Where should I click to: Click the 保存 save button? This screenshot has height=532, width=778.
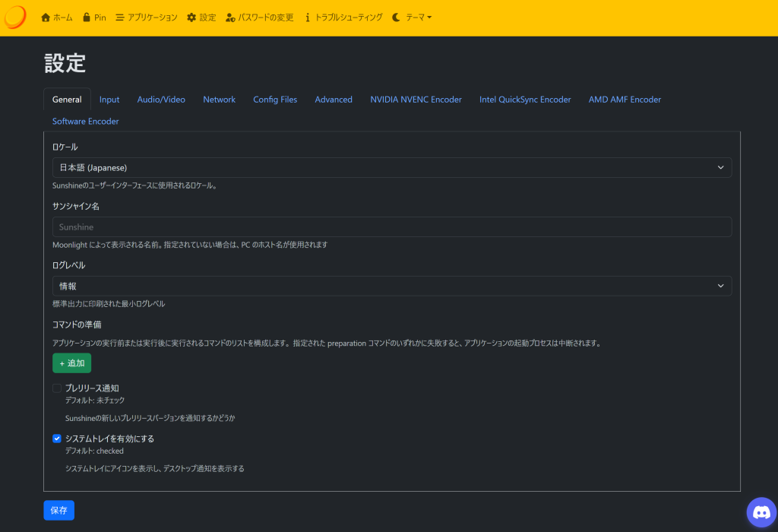(x=59, y=511)
